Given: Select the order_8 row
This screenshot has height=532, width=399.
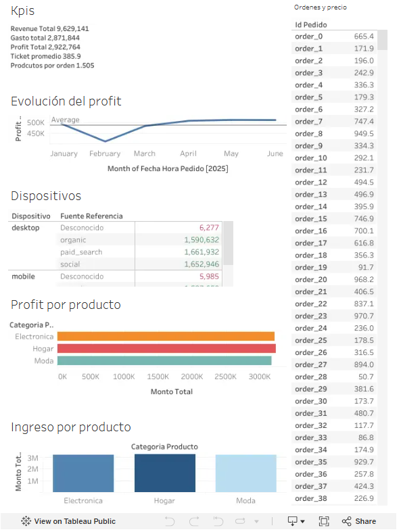Looking at the screenshot, I should click(x=334, y=134).
